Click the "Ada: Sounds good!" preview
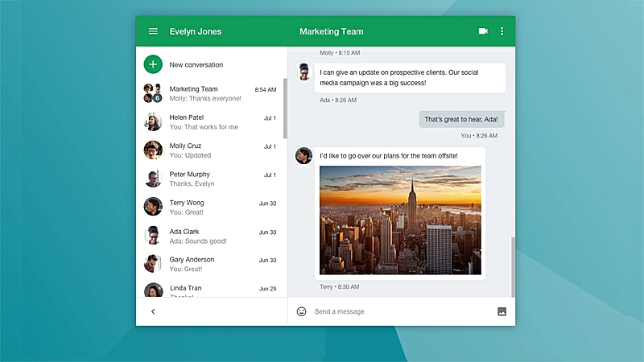Image resolution: width=644 pixels, height=362 pixels. [198, 241]
